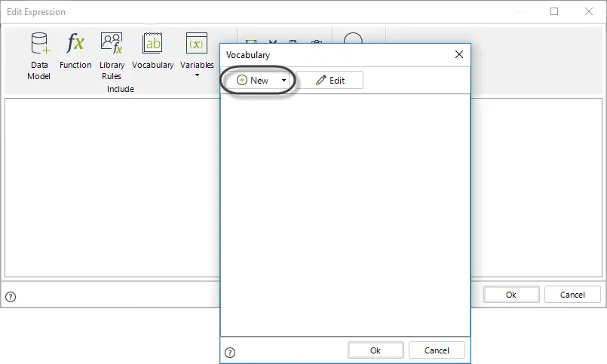Image resolution: width=607 pixels, height=364 pixels.
Task: Click into the Edit Expression text area
Action: 112,188
